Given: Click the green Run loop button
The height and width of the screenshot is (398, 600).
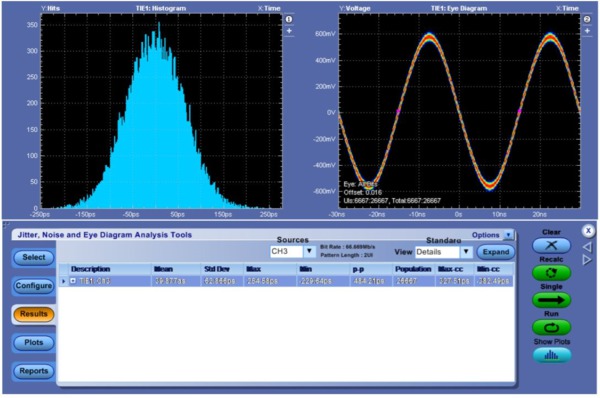Looking at the screenshot, I should [x=551, y=328].
